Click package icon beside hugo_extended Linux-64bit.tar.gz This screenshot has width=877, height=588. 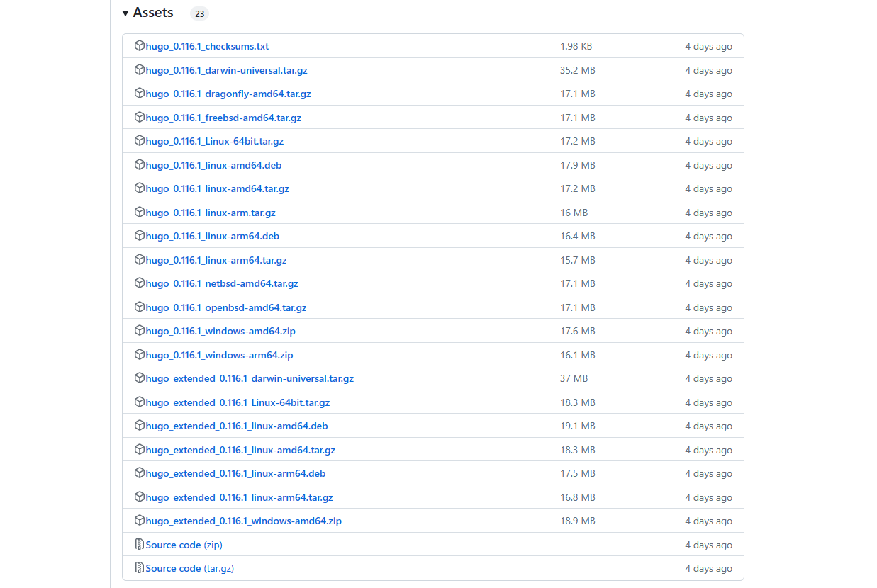pos(140,402)
